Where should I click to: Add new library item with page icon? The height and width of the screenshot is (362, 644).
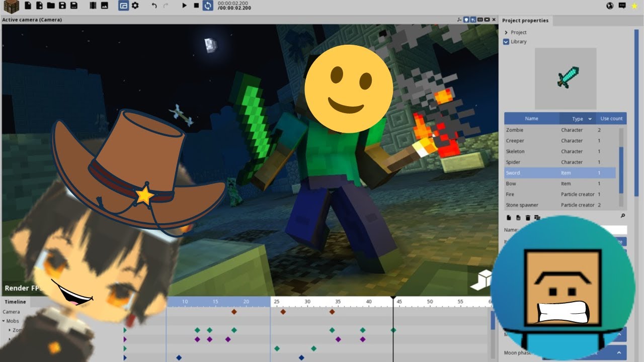(509, 218)
